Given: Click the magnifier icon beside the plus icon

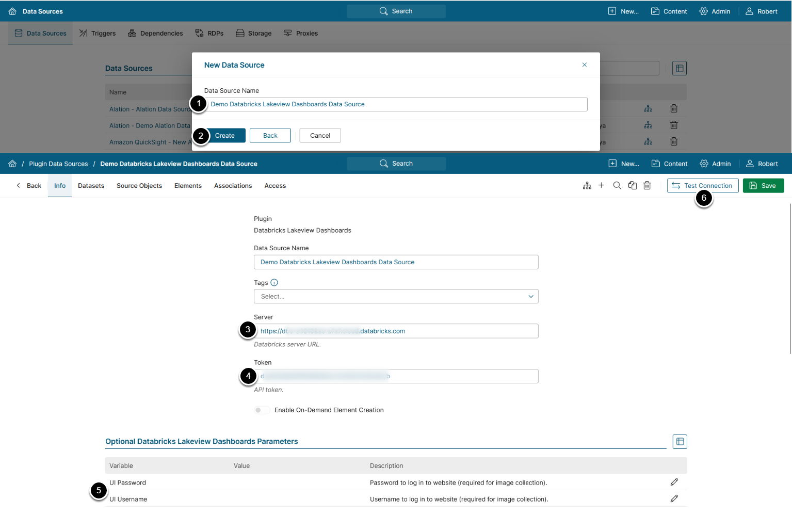Looking at the screenshot, I should coord(617,185).
